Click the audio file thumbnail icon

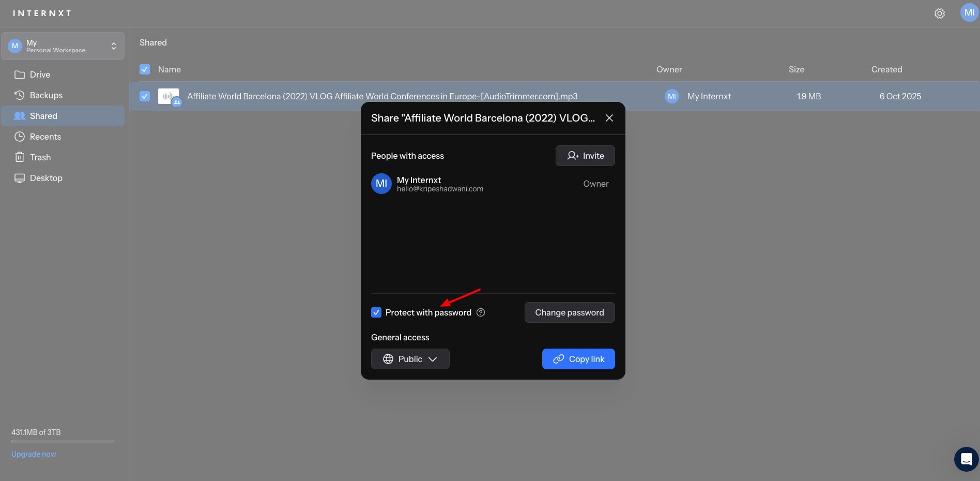click(x=168, y=96)
